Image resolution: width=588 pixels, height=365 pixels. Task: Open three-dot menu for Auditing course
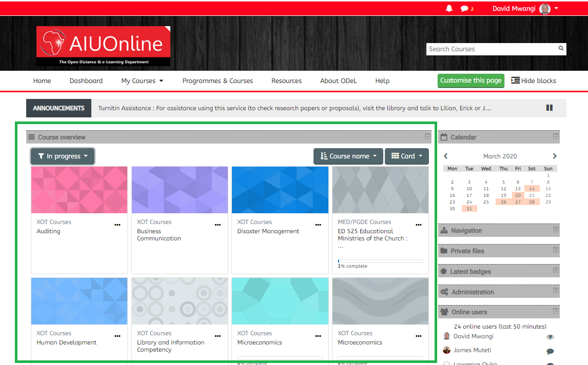(117, 225)
